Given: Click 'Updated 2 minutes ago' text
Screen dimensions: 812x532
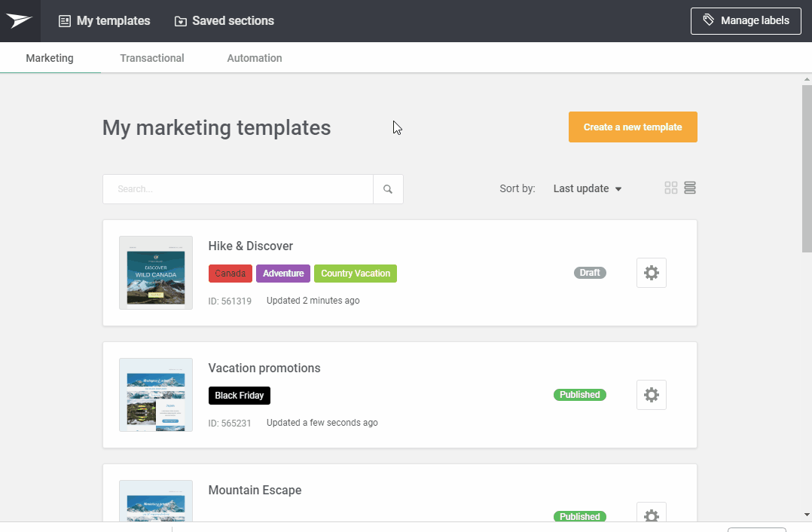Looking at the screenshot, I should [313, 301].
